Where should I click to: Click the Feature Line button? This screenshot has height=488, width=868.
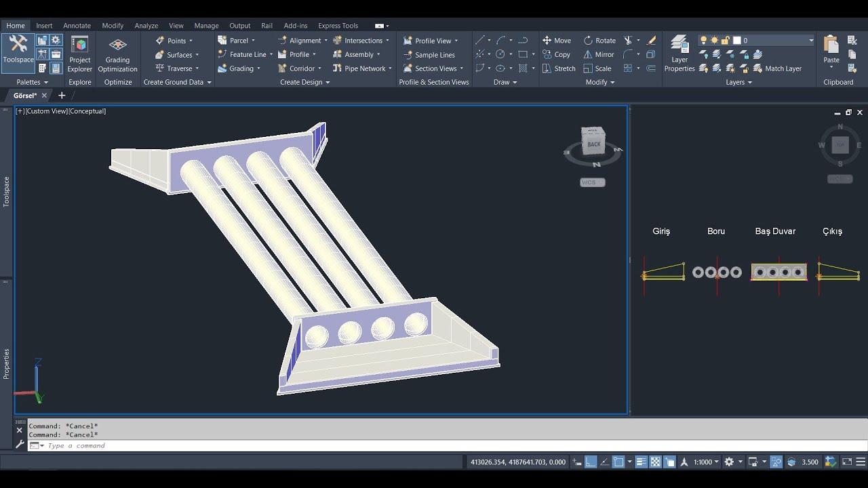[242, 55]
